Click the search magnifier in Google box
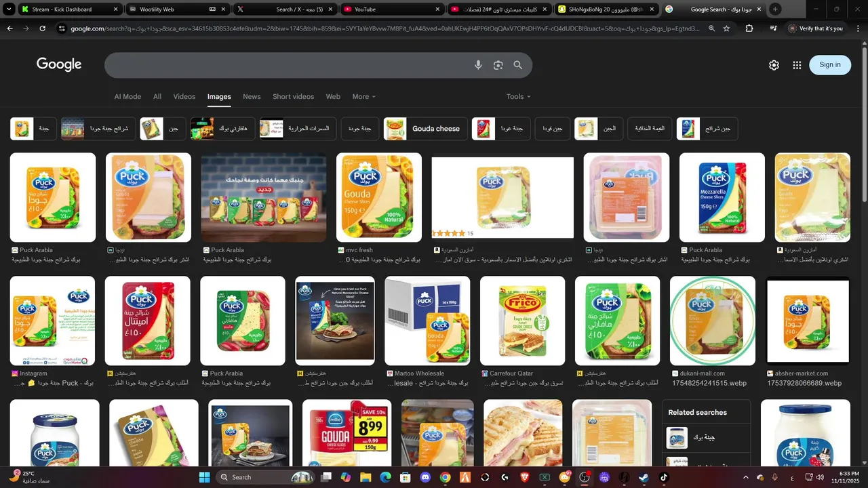Image resolution: width=868 pixels, height=488 pixels. tap(518, 65)
